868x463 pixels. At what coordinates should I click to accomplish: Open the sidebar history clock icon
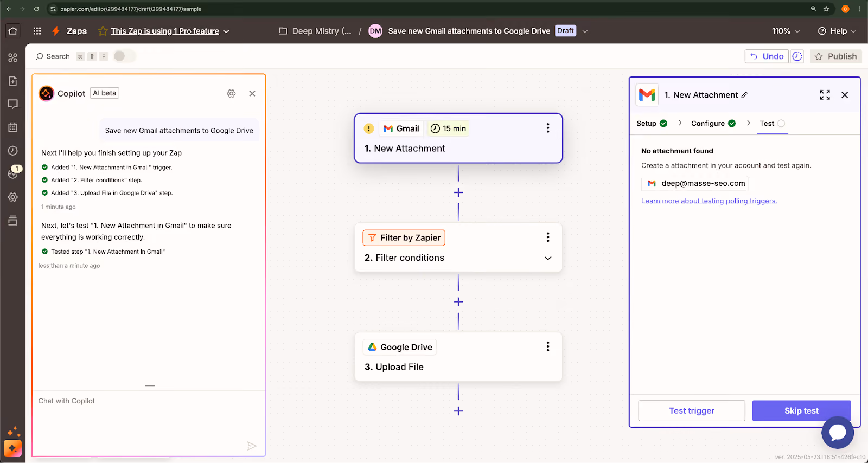(x=13, y=151)
